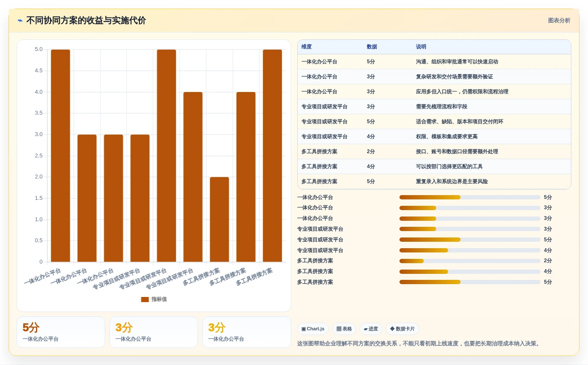
Task: Click 多工具拼接方案 5分 progress bar
Action: click(x=470, y=282)
